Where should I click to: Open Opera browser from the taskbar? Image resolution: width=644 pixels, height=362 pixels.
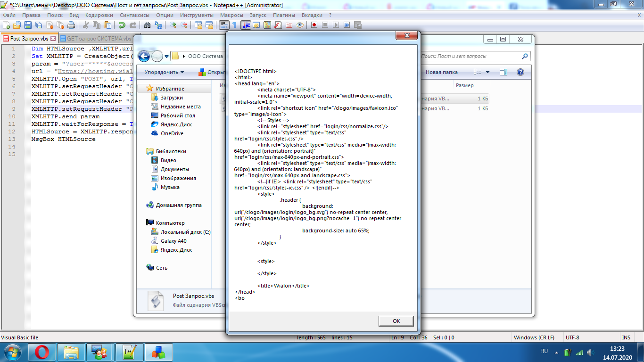tap(42, 352)
